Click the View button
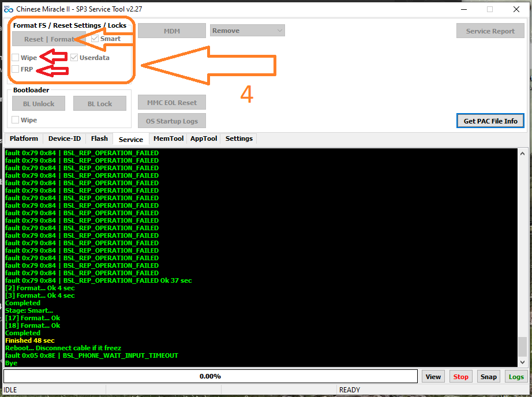Screen dimensions: 532x397 coord(433,377)
